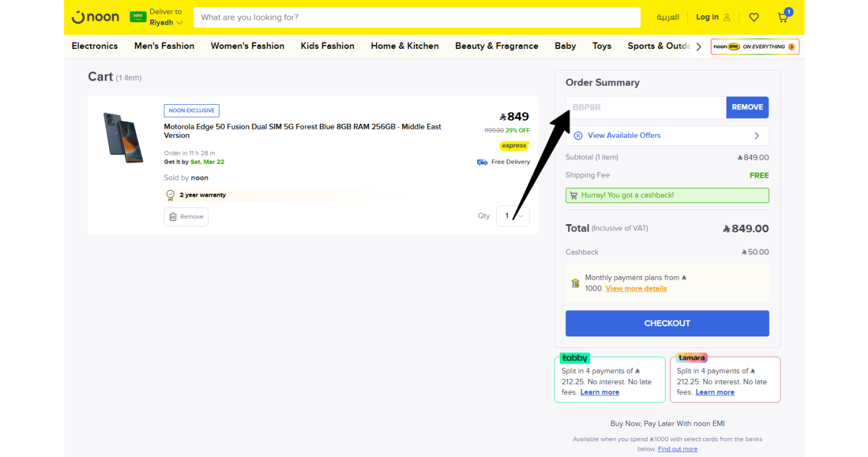Open the noon one on everything banner

click(755, 46)
